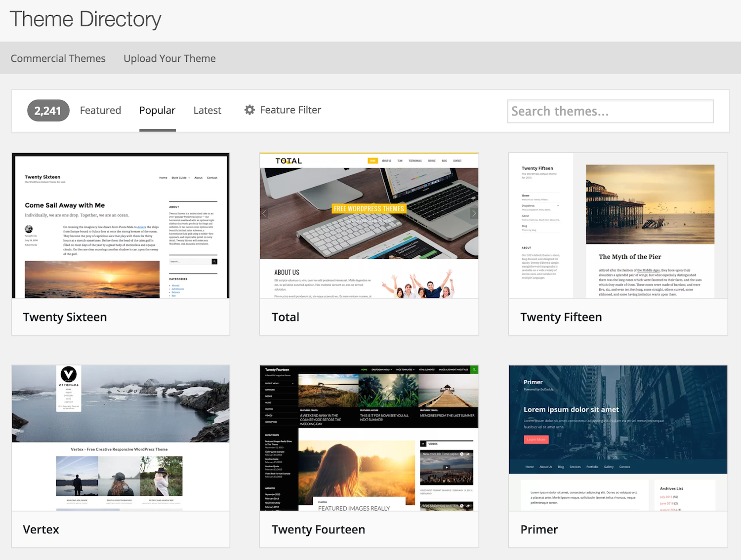Select the Popular themes tab
Screen dimensions: 741x560
point(157,110)
